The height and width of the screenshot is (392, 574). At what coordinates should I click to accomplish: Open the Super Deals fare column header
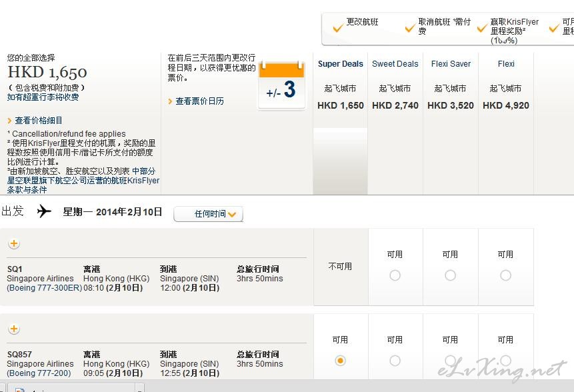point(341,64)
